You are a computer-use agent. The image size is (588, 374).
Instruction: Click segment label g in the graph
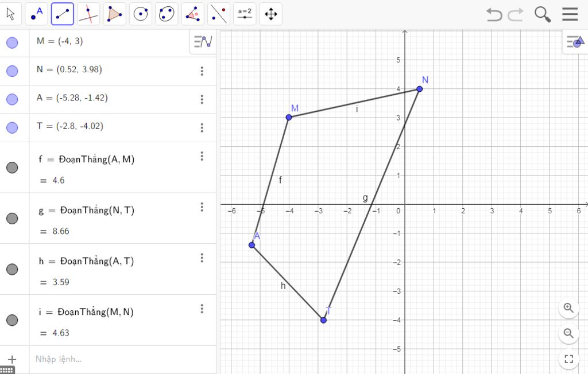pos(365,198)
